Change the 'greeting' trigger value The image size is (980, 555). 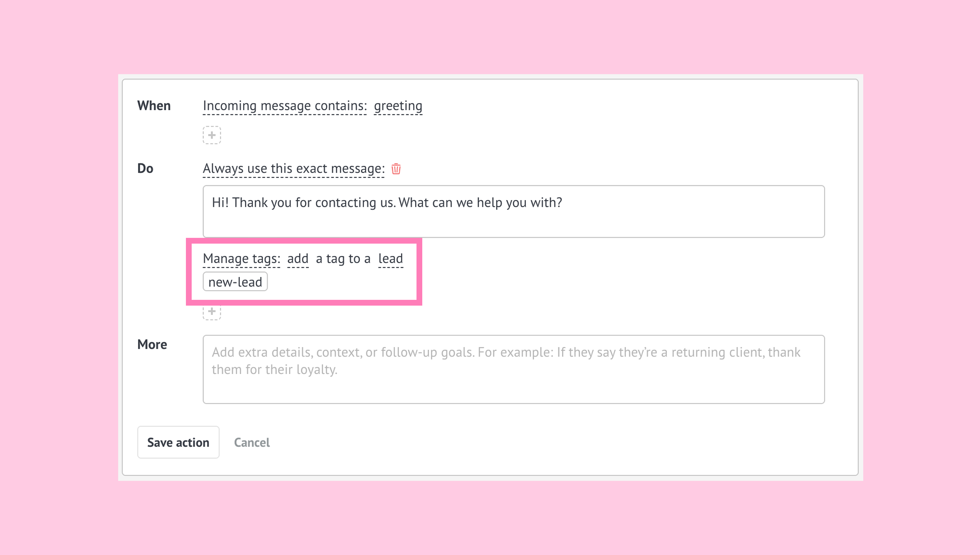398,106
